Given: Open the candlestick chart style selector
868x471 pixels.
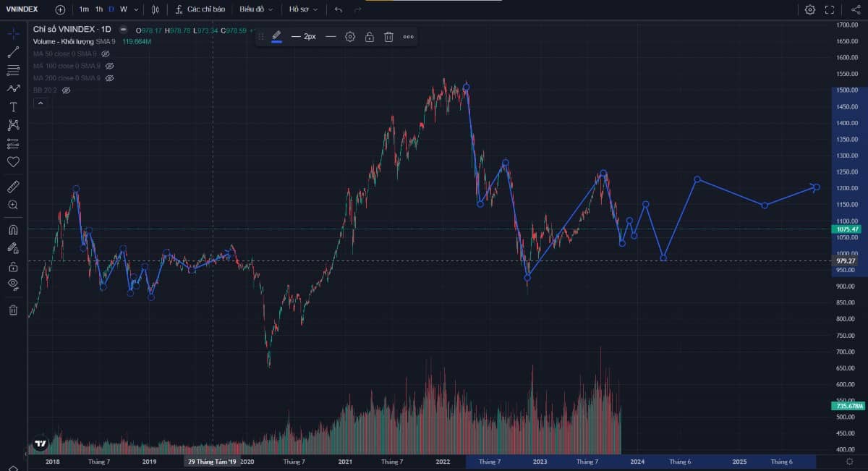Looking at the screenshot, I should (x=155, y=9).
